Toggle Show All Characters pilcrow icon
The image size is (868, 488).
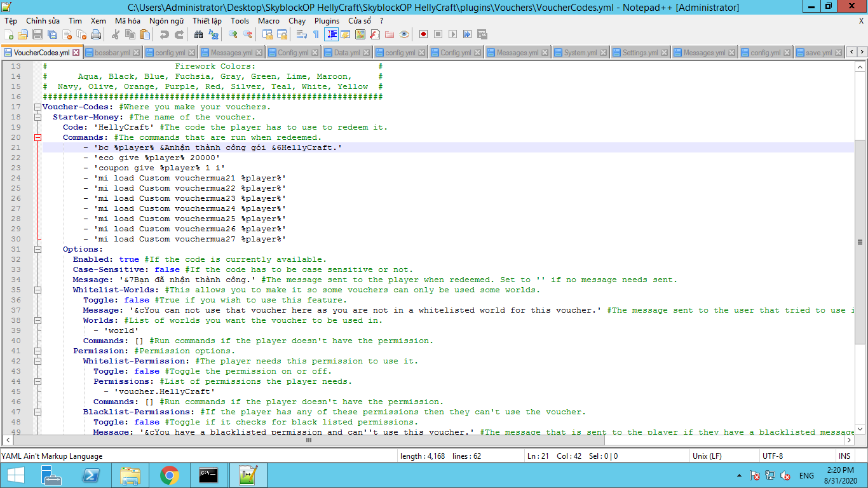316,34
